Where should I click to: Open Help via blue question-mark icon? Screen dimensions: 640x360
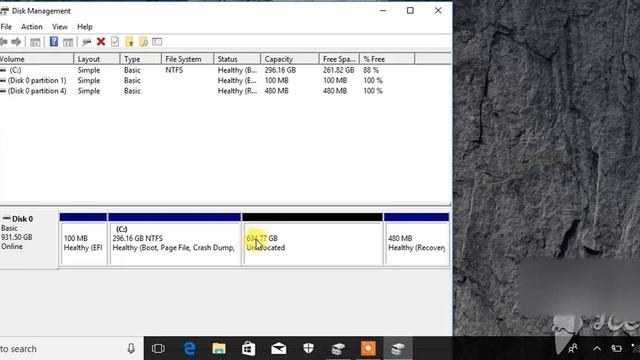(x=54, y=42)
